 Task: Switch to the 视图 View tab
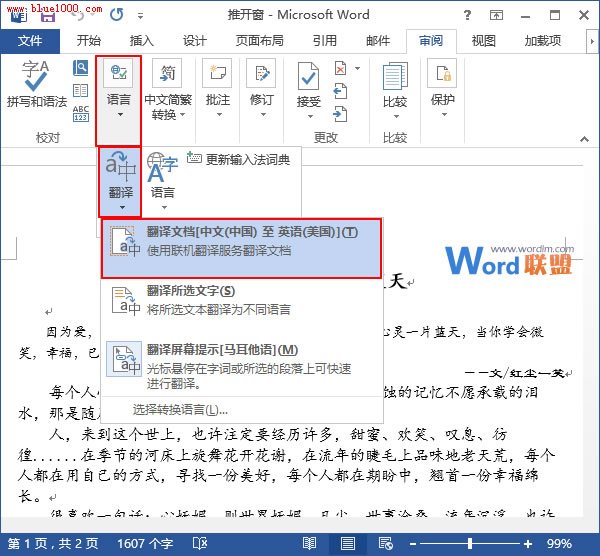point(483,41)
